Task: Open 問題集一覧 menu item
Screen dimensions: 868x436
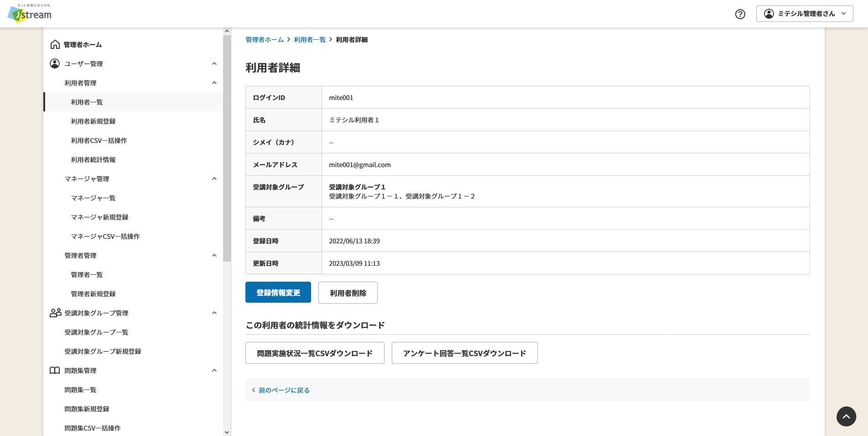Action: pyautogui.click(x=80, y=389)
